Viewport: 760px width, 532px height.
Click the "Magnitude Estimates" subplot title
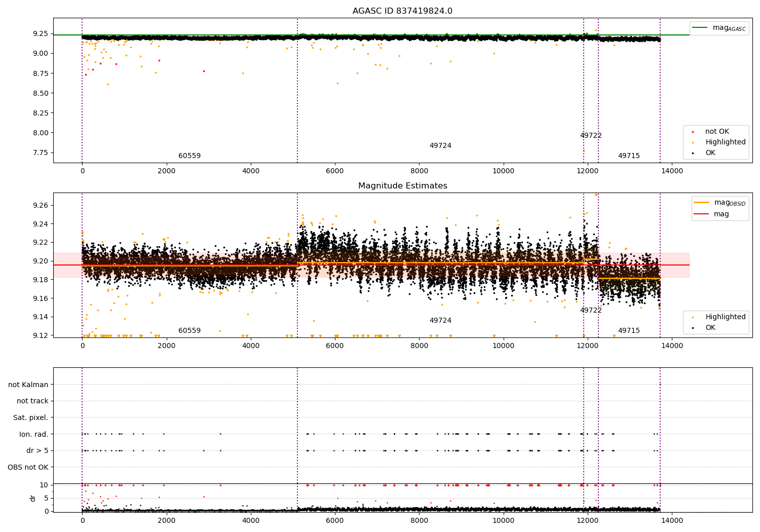coord(402,186)
